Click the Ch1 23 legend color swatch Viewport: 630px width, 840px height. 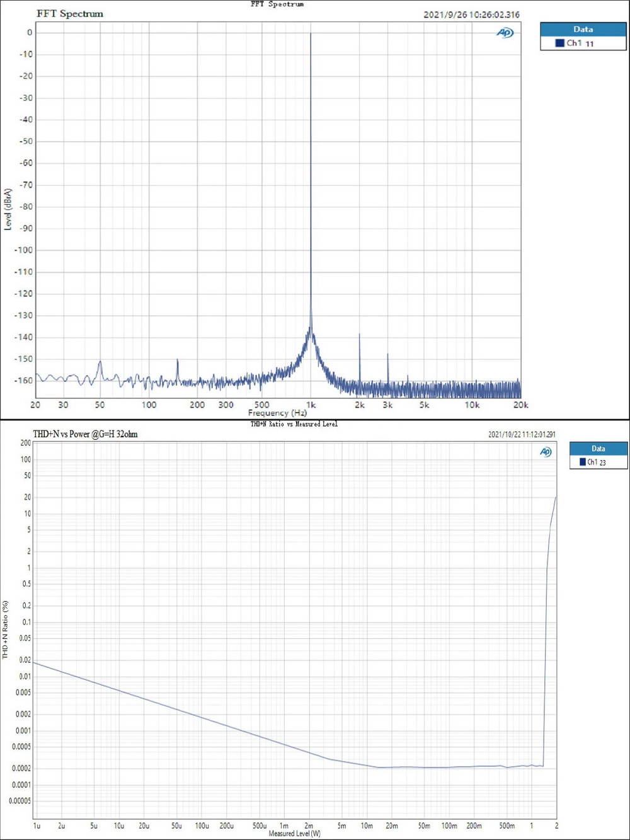[582, 462]
